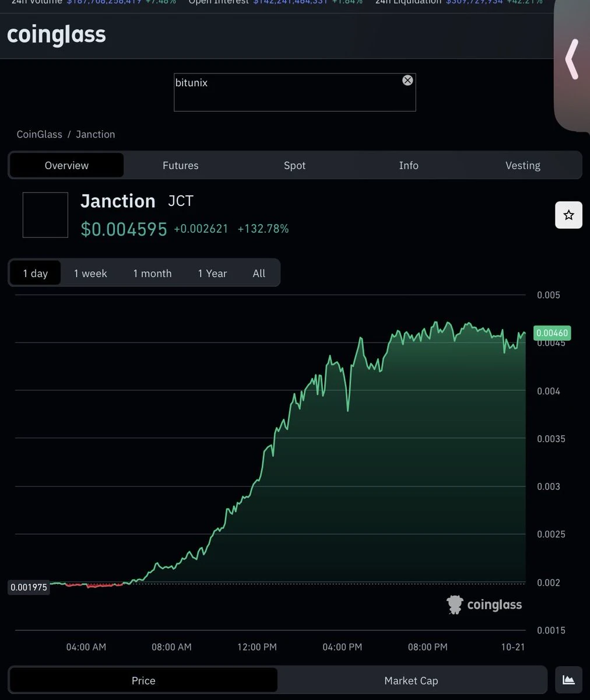
Task: Click the +132.78% change value
Action: click(x=263, y=229)
